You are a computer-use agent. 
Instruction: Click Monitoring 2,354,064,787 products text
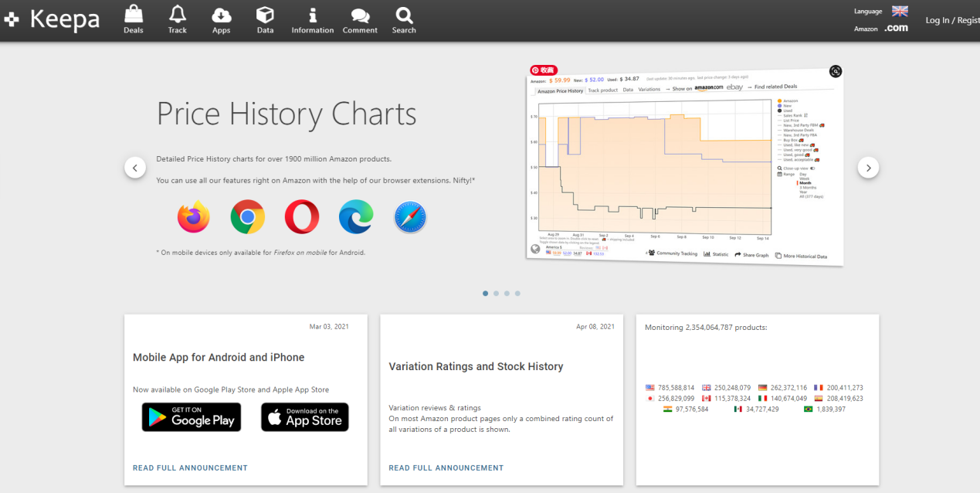706,328
